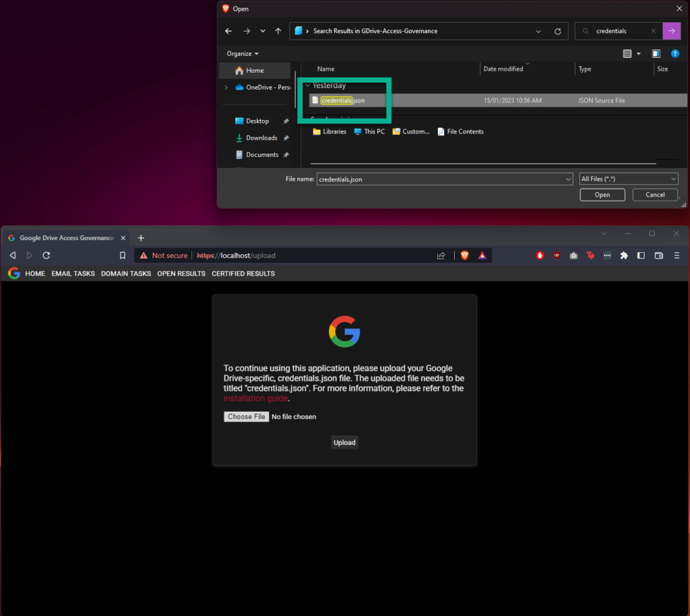Viewport: 690px width, 616px height.
Task: Sort files by Name column
Action: pos(325,69)
